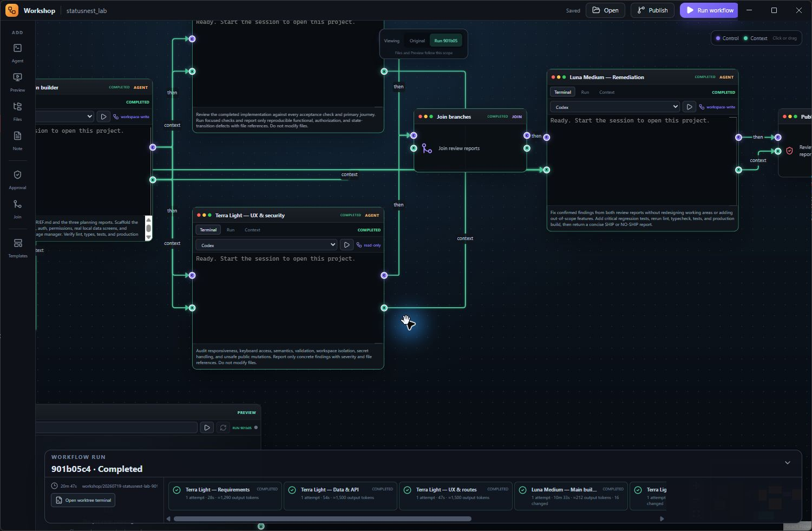
Task: Start session in Terra Light UX & security node
Action: [347, 245]
